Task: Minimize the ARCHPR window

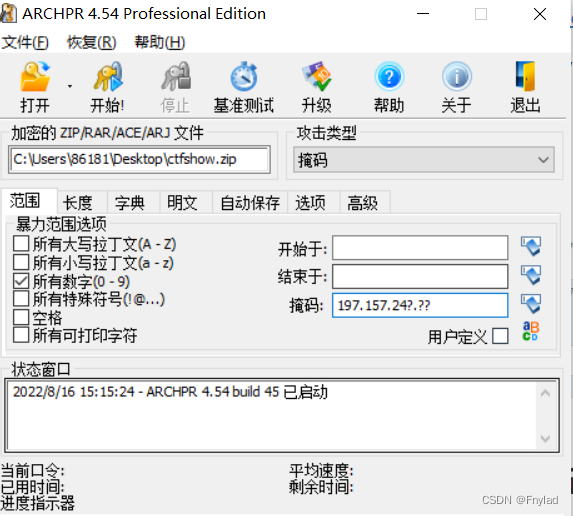Action: coord(423,14)
